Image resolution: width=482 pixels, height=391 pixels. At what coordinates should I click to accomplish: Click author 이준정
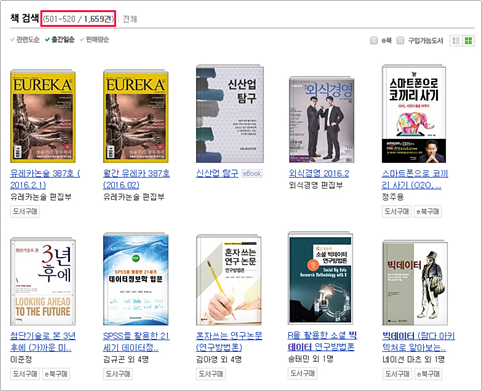click(21, 359)
